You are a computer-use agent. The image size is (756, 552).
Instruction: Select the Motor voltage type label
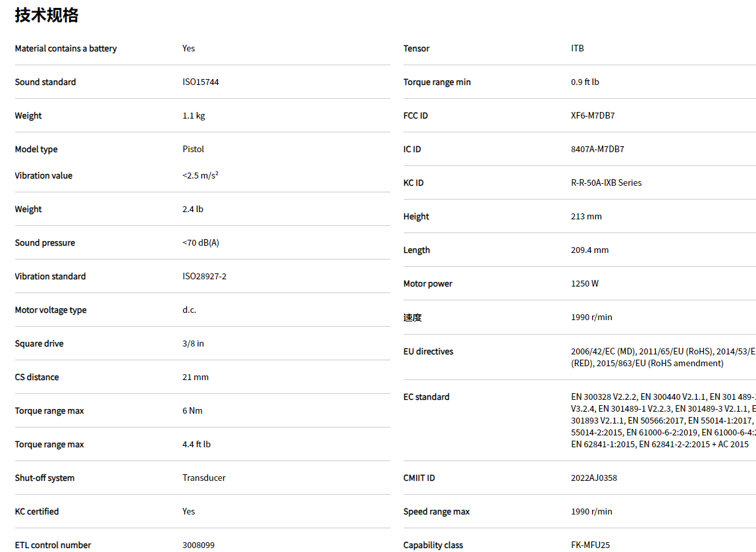[x=51, y=310]
